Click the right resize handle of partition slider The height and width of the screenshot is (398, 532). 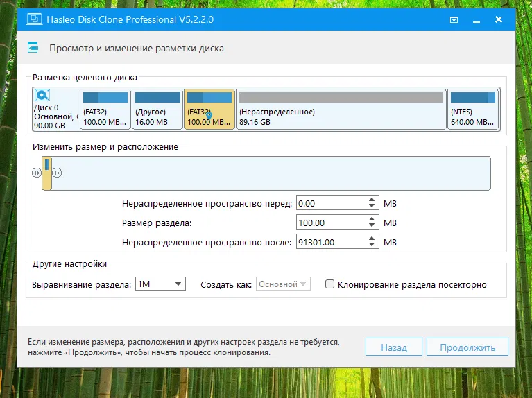[57, 173]
